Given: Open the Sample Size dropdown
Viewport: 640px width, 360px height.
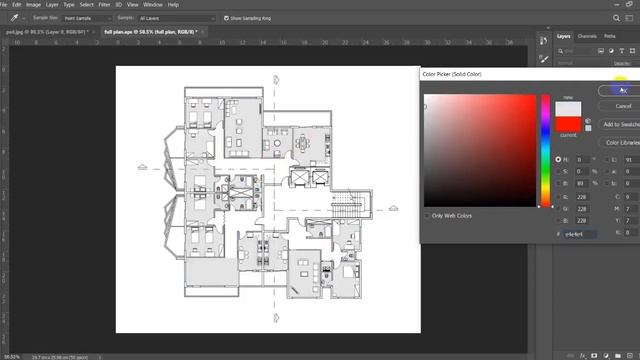Looking at the screenshot, I should [87, 18].
